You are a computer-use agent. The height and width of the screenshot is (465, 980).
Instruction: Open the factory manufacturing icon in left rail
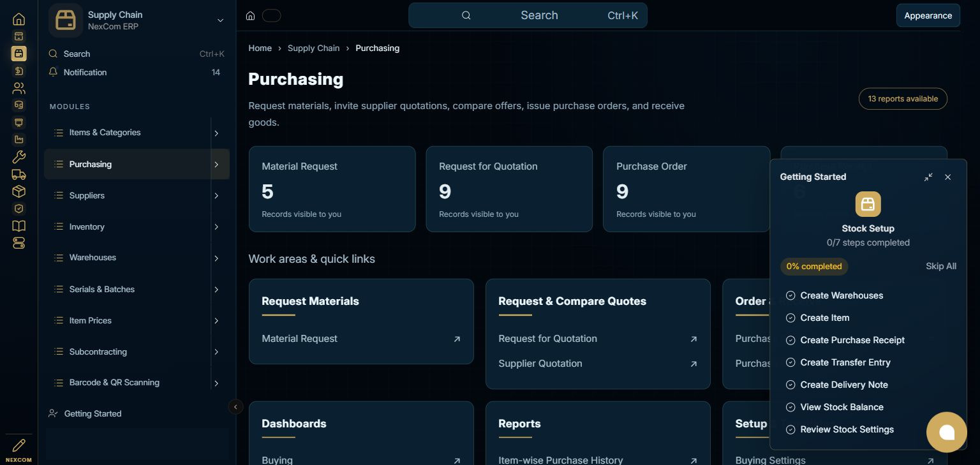click(x=19, y=140)
